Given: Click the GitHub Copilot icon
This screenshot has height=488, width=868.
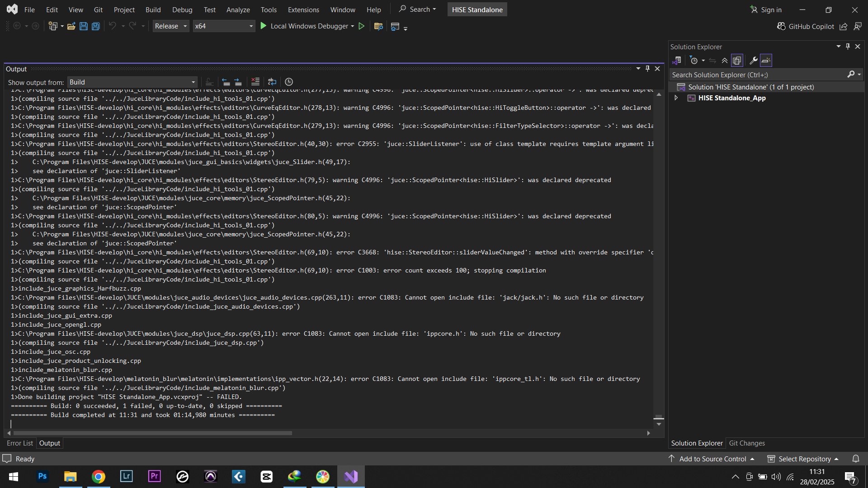Looking at the screenshot, I should point(781,26).
